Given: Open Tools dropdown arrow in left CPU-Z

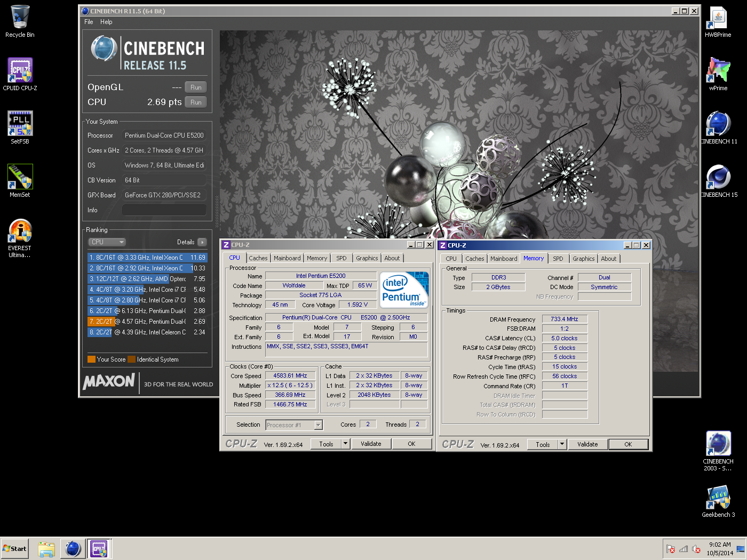Looking at the screenshot, I should 345,443.
